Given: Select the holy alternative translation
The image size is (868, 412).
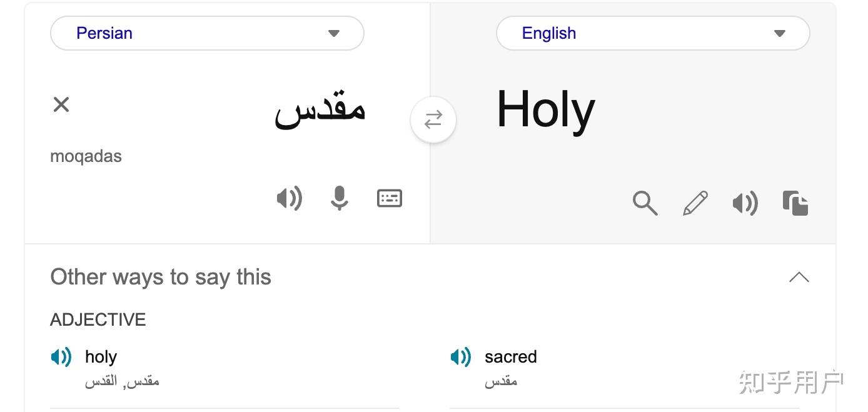Looking at the screenshot, I should click(101, 357).
